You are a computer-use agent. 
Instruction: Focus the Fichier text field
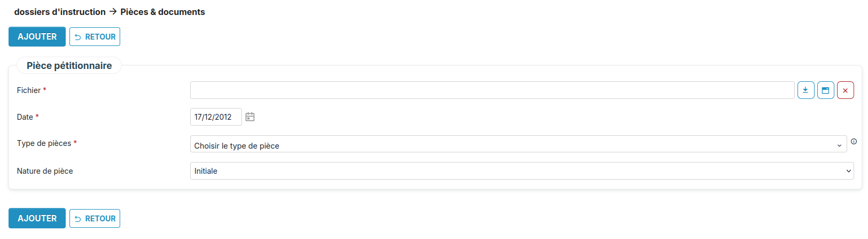click(492, 90)
